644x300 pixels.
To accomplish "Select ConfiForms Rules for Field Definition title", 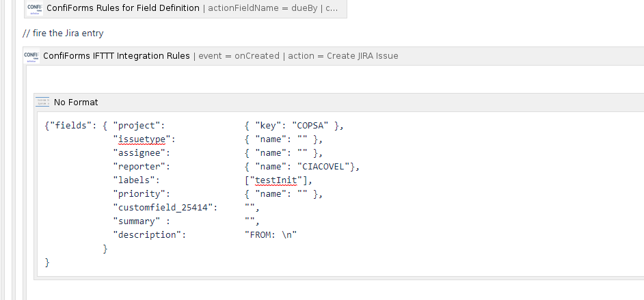I will click(123, 8).
